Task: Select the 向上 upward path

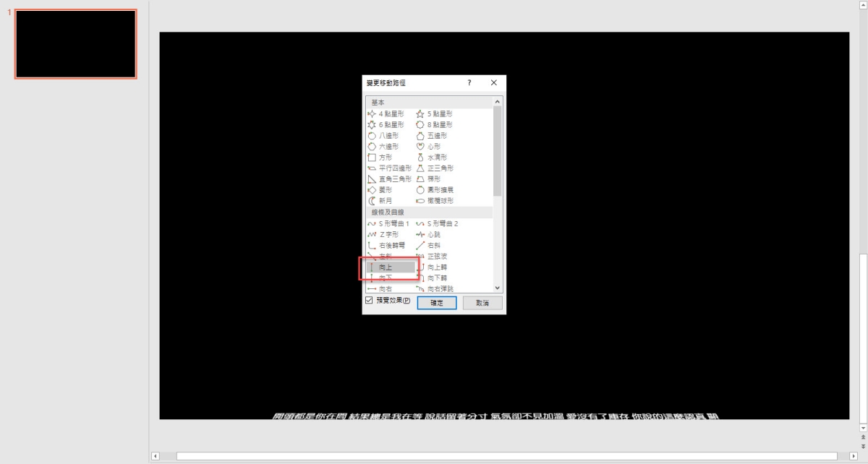Action: click(x=391, y=267)
